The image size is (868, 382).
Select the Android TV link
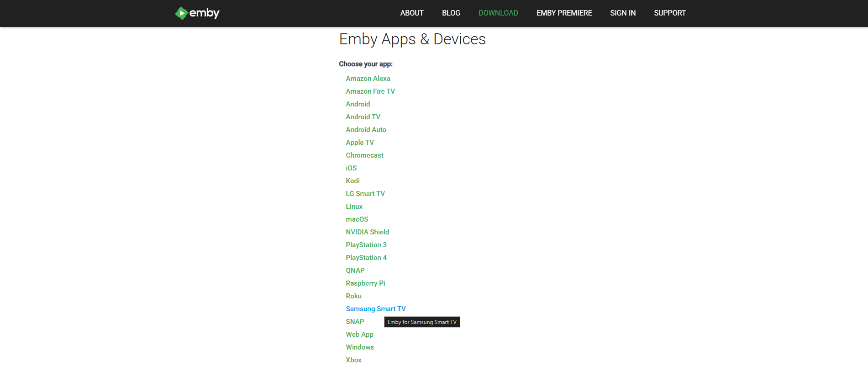pos(363,117)
